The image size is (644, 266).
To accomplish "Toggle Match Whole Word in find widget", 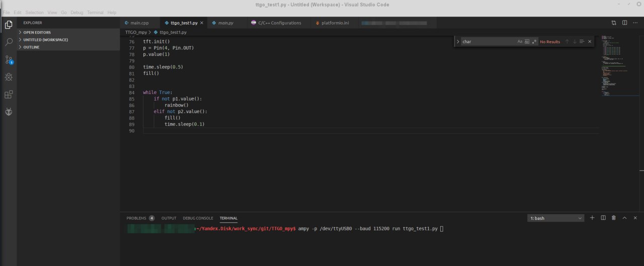I will 527,42.
